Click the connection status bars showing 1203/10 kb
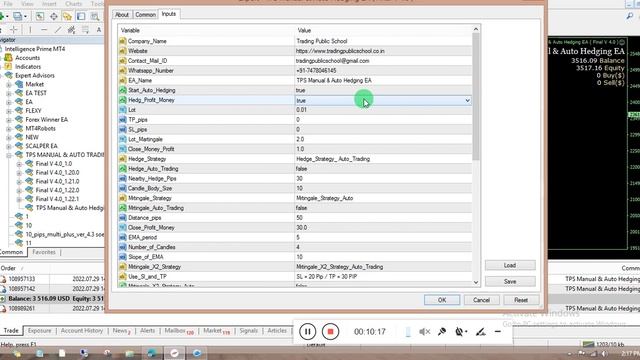The width and height of the screenshot is (640, 360). pos(604,344)
